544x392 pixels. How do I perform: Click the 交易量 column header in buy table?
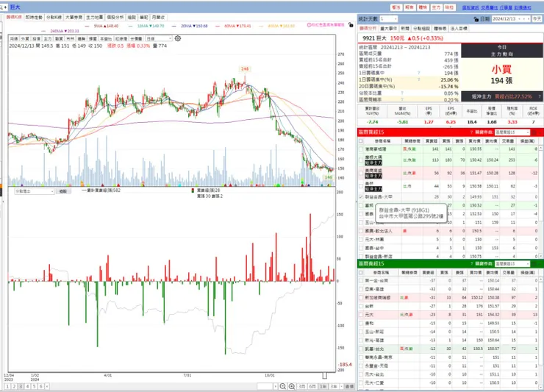pos(508,141)
